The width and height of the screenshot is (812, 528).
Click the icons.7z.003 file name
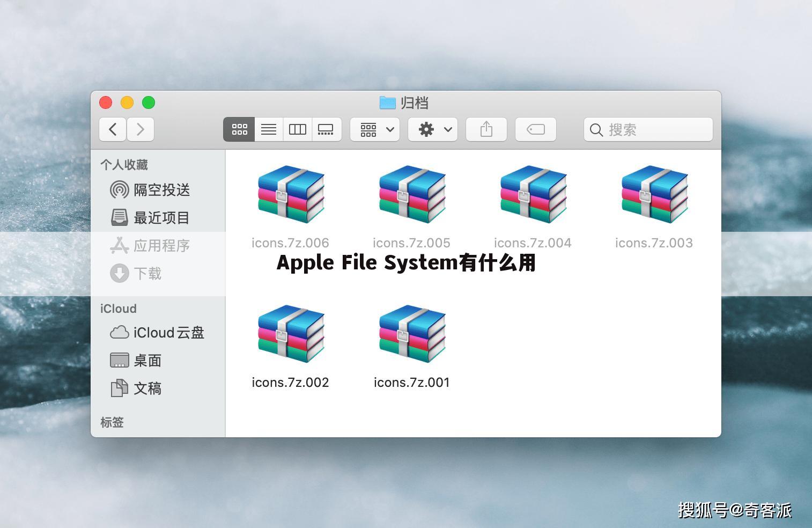coord(654,243)
